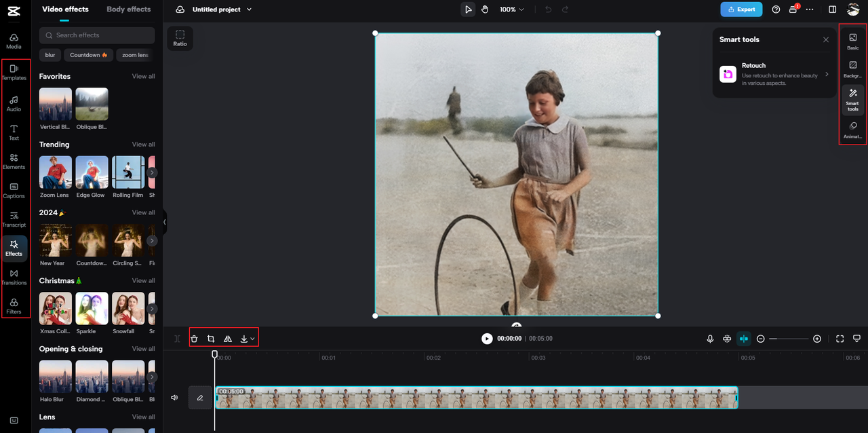Viewport: 868px width, 433px height.
Task: Select the Effects sidebar item
Action: coord(14,248)
